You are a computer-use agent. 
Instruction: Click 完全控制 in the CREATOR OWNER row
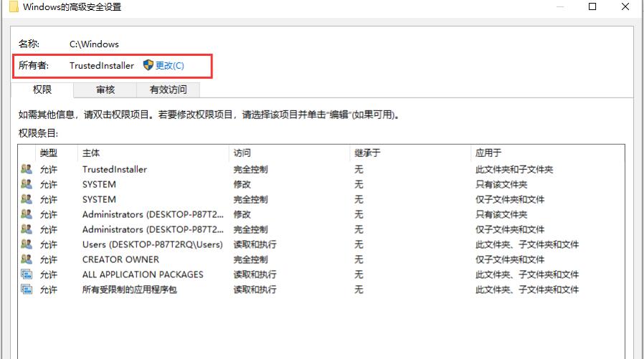(x=250, y=259)
